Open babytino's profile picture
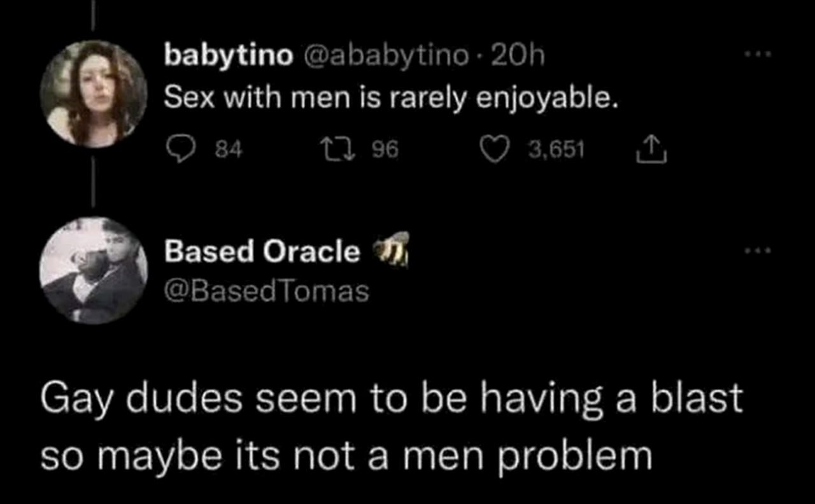Viewport: 815px width, 504px height. [94, 94]
